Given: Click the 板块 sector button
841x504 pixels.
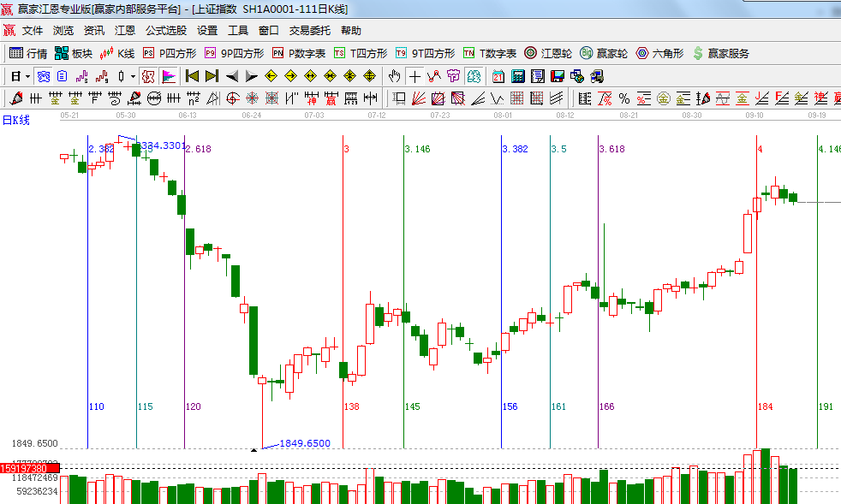Looking at the screenshot, I should click(74, 53).
